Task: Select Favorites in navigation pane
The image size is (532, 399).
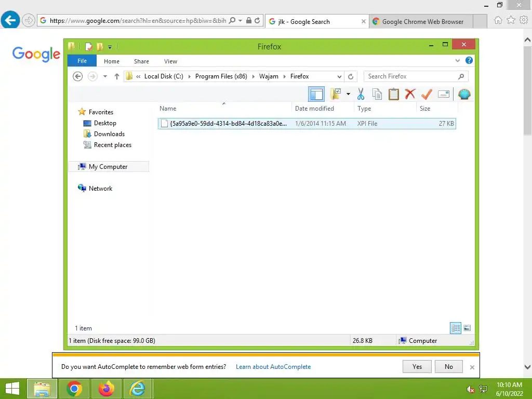Action: point(101,112)
